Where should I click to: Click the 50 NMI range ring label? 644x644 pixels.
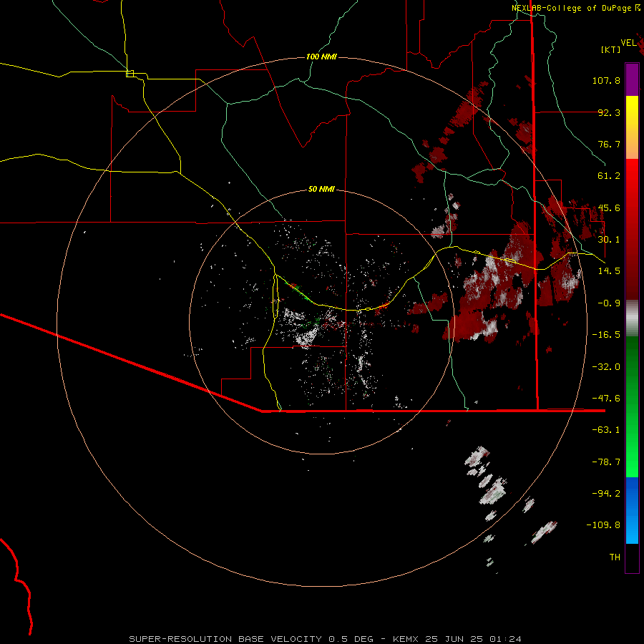[321, 189]
